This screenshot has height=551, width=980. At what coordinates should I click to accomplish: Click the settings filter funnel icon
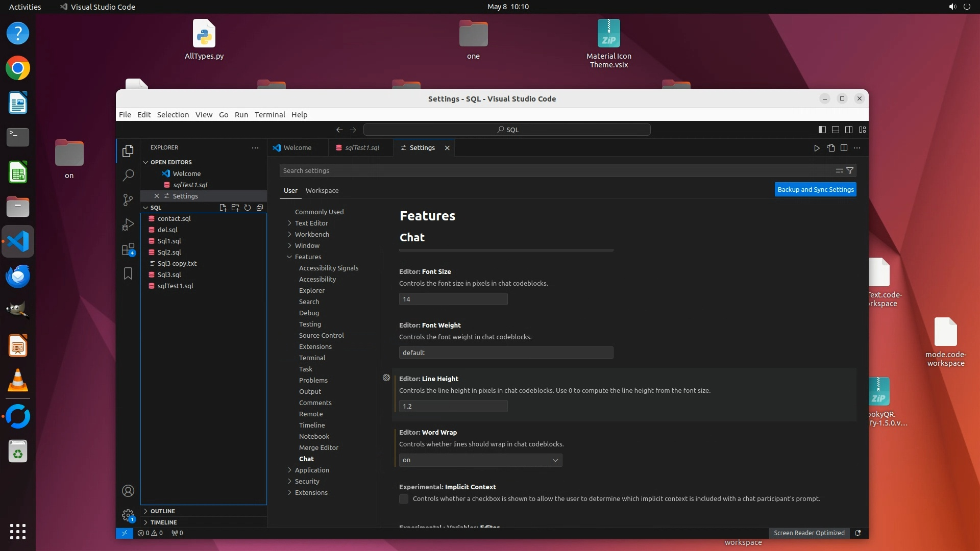(850, 170)
